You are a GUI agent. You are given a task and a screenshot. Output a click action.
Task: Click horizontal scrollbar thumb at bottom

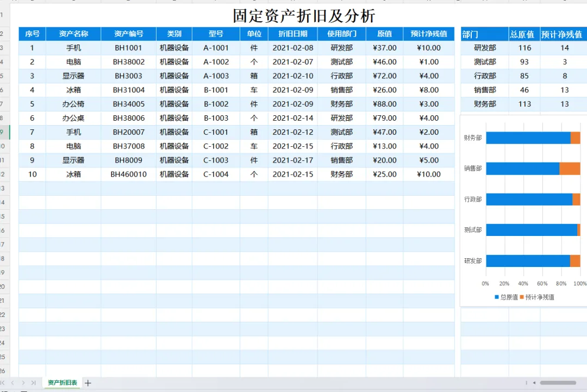click(558, 383)
